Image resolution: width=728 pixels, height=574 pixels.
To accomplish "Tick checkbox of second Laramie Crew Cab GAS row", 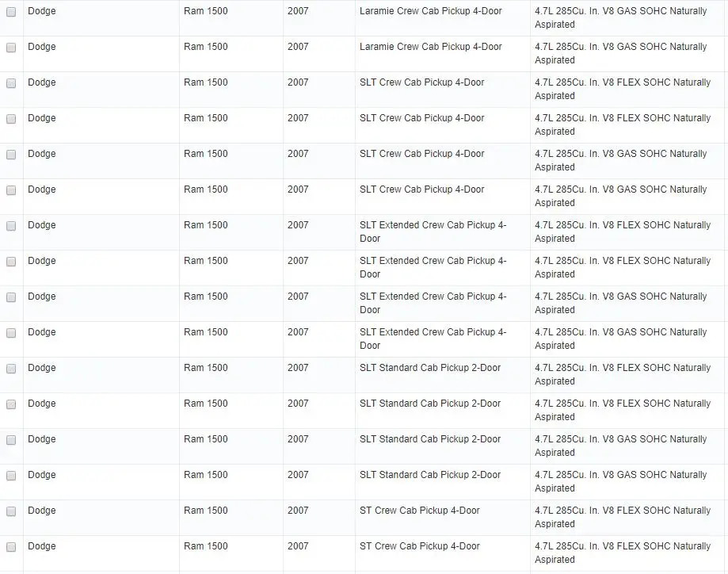I will (11, 48).
